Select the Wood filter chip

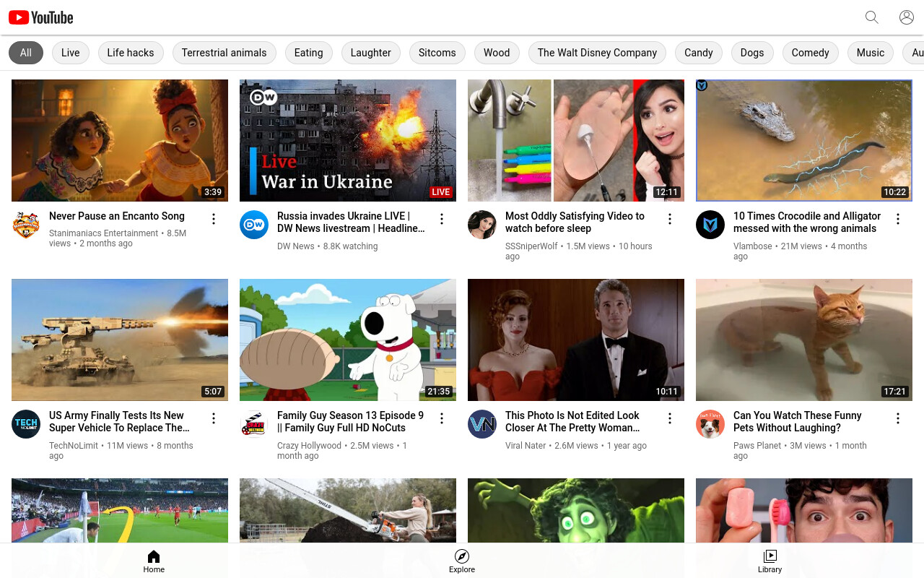(x=497, y=53)
